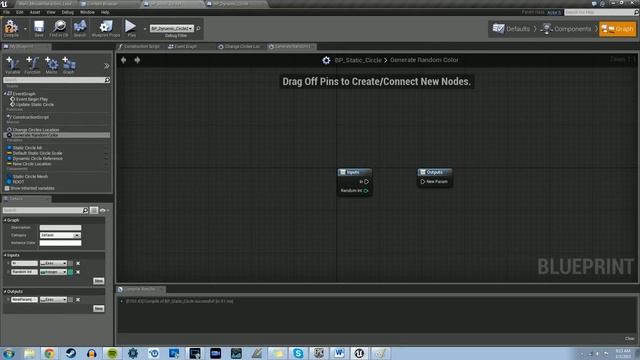Open Details view options eye dropdown
The width and height of the screenshot is (640, 360).
point(104,210)
